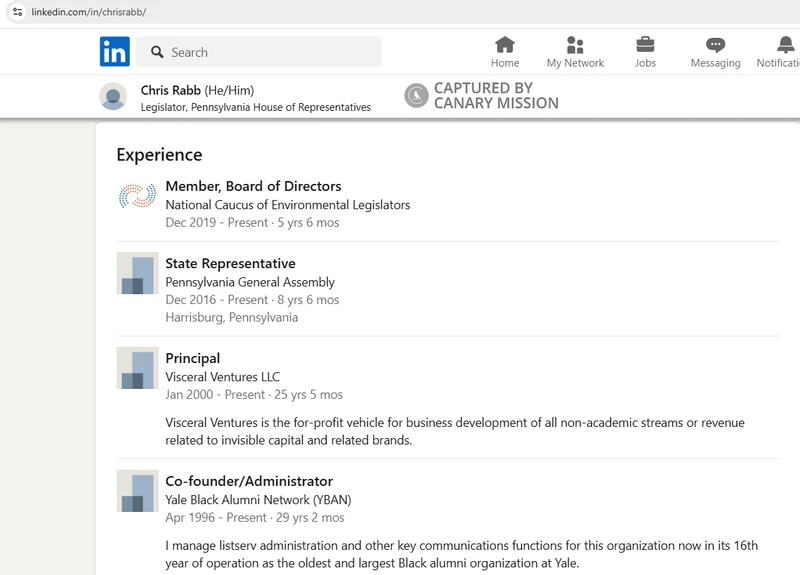Screen dimensions: 800x575
Task: Click the Principal position title
Action: click(193, 358)
